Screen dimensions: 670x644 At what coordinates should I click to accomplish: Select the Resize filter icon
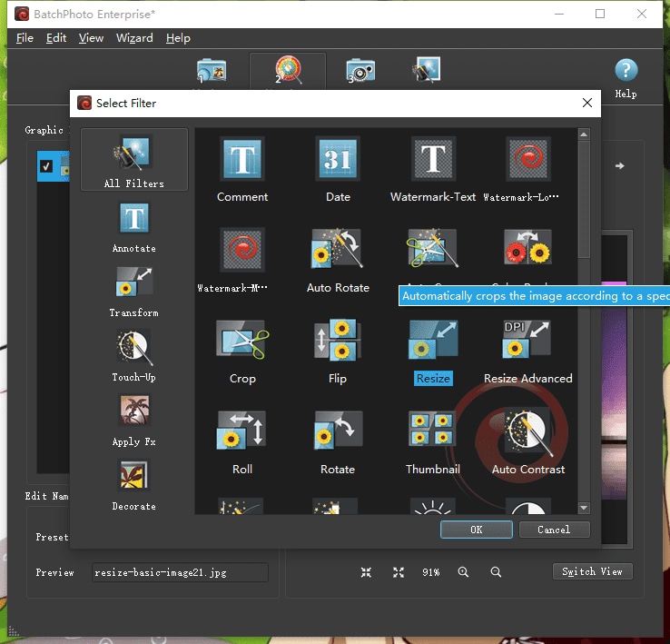[433, 340]
